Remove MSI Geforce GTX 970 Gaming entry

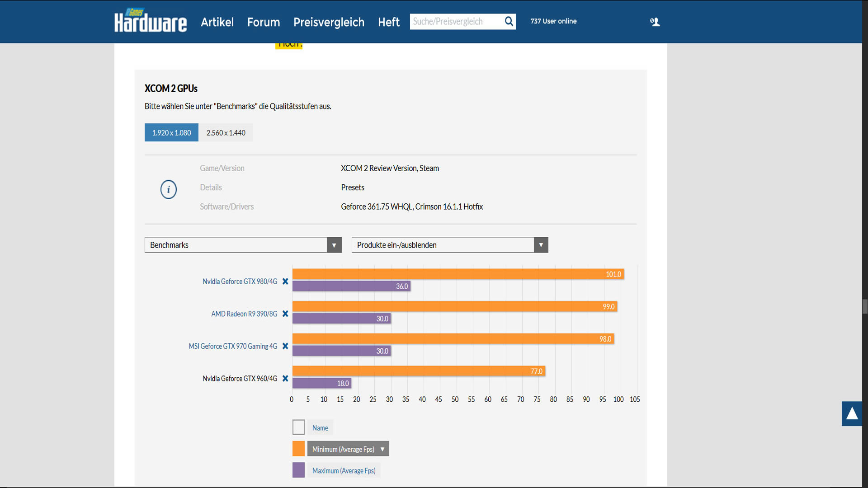(x=285, y=346)
